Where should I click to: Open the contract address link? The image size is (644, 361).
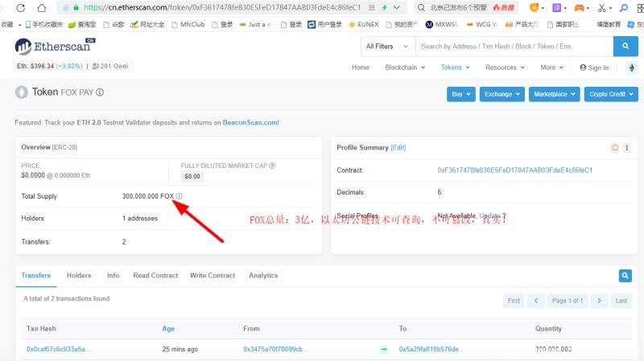pos(514,170)
